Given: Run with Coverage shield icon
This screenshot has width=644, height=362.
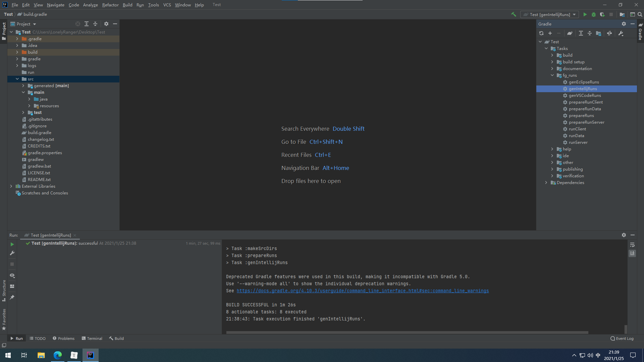Looking at the screenshot, I should click(602, 14).
